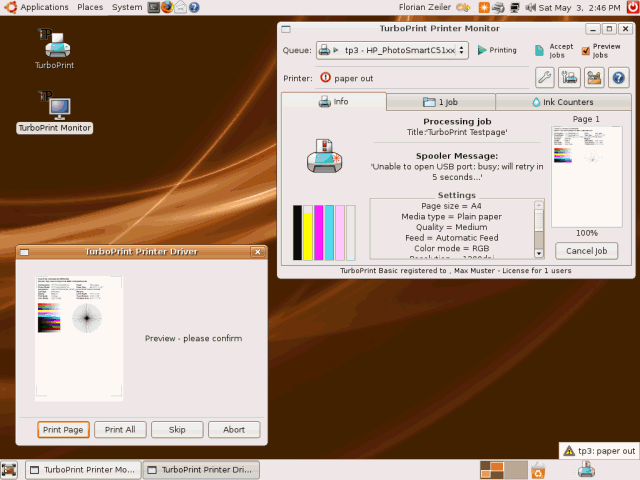The image size is (640, 480).
Task: Click the green Printing play icon
Action: tap(482, 50)
